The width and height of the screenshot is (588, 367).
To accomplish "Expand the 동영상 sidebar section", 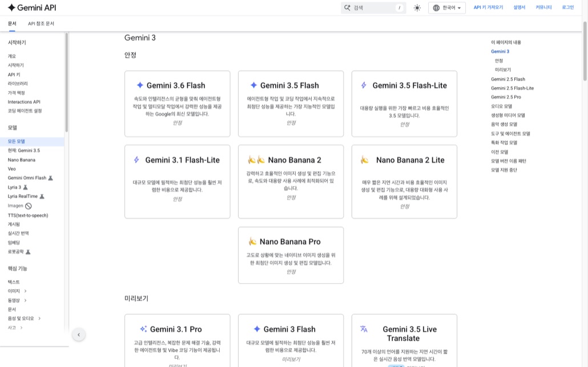I will (25, 300).
